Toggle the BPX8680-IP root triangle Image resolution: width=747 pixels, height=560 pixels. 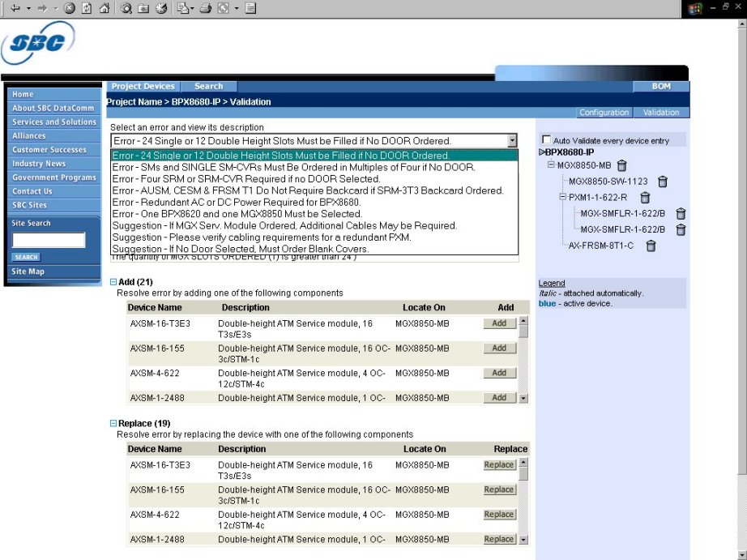542,152
